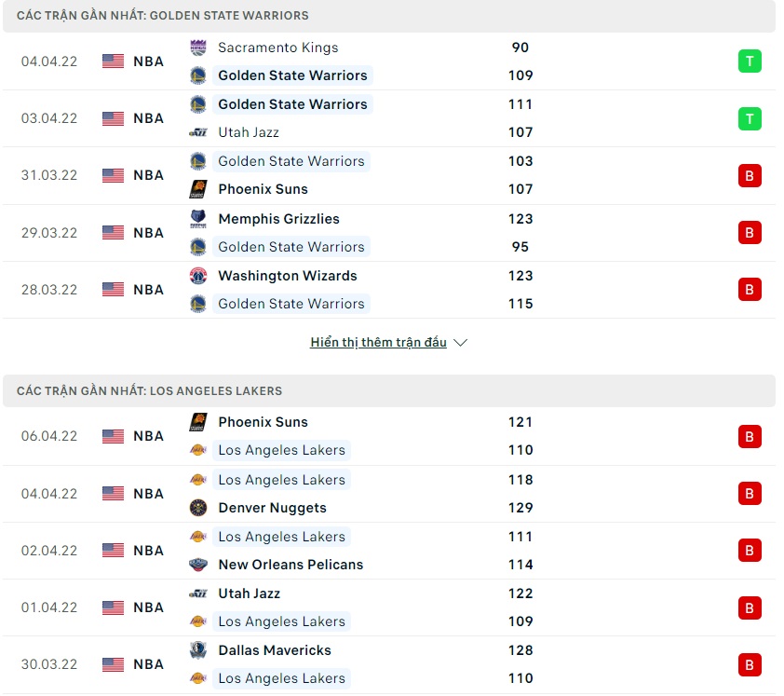Open the Denver Nuggets team link
The width and height of the screenshot is (784, 696).
272,508
